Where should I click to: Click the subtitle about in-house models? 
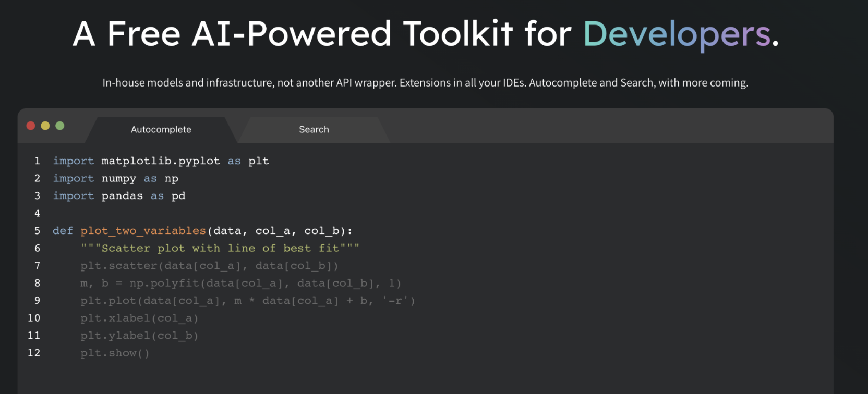point(425,82)
